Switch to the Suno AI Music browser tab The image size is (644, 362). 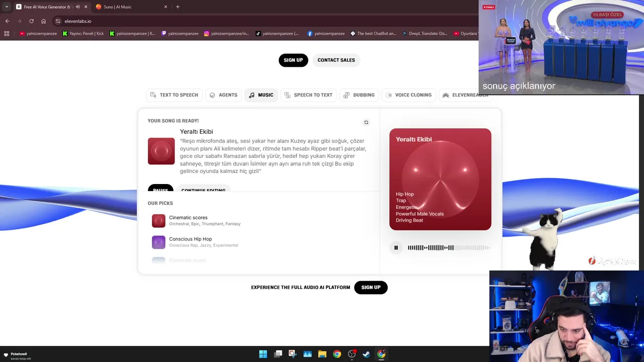(131, 7)
